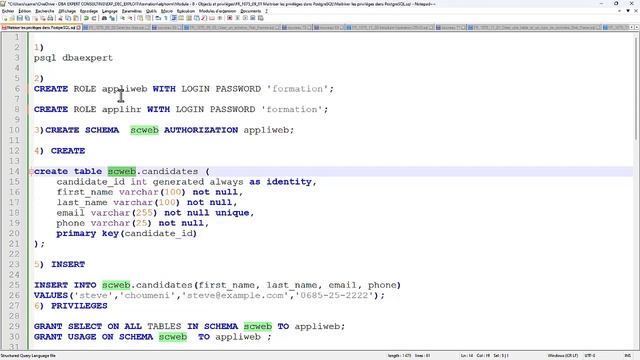
Task: Start macro recording with the Record icon
Action: [x=229, y=18]
